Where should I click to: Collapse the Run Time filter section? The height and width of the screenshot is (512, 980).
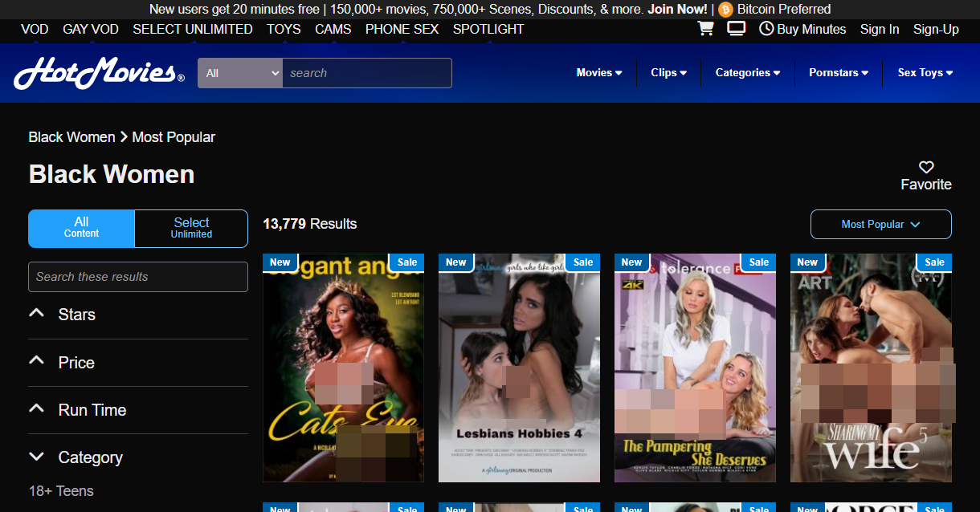pyautogui.click(x=138, y=410)
